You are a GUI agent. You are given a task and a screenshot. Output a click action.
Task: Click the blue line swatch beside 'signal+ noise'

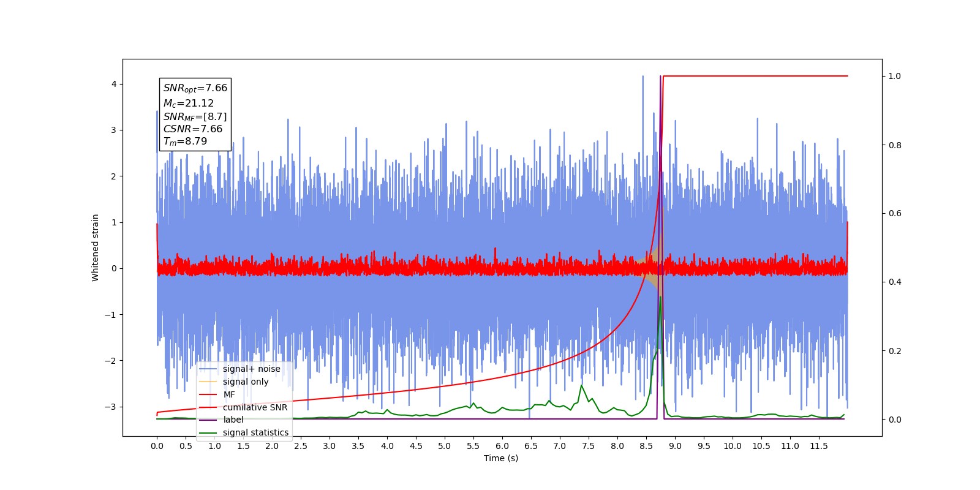(x=208, y=369)
